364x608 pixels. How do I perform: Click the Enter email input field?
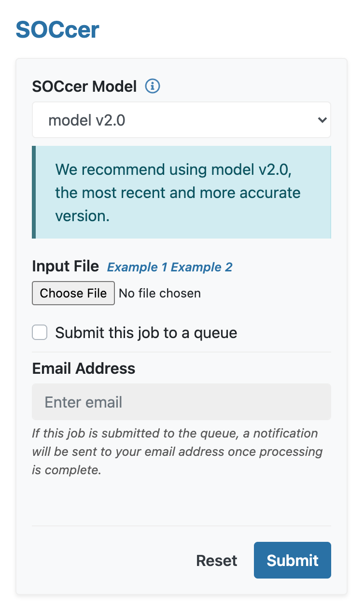(182, 401)
